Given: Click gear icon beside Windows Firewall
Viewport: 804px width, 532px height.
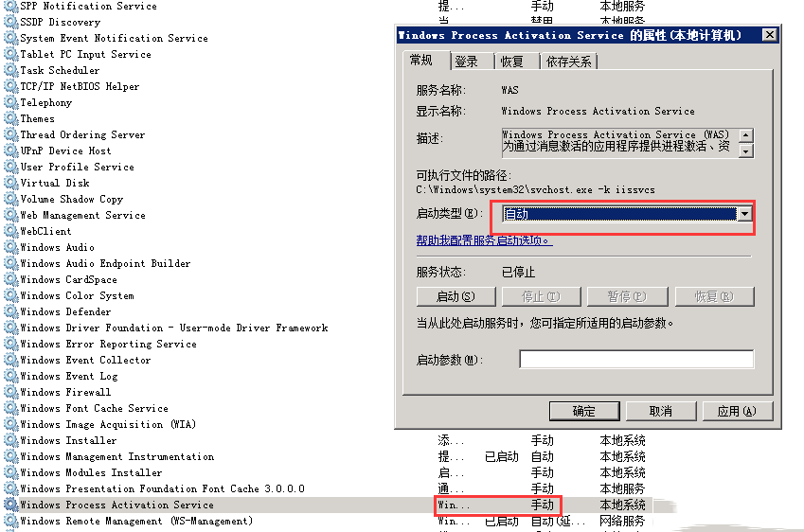Looking at the screenshot, I should [10, 392].
